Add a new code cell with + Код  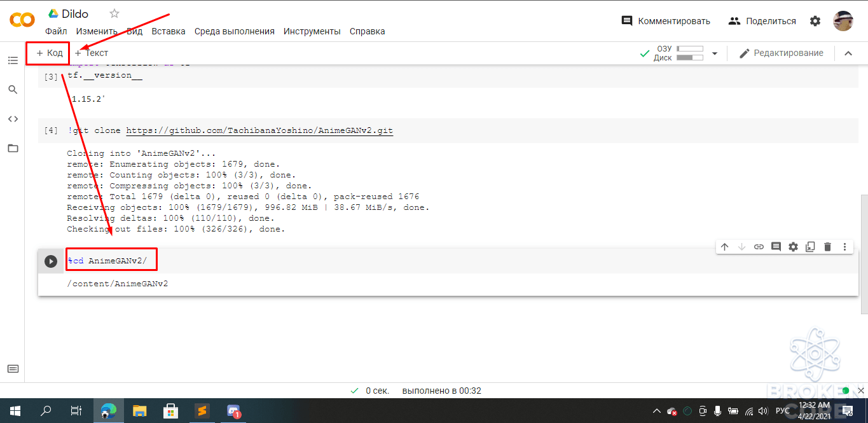[49, 53]
